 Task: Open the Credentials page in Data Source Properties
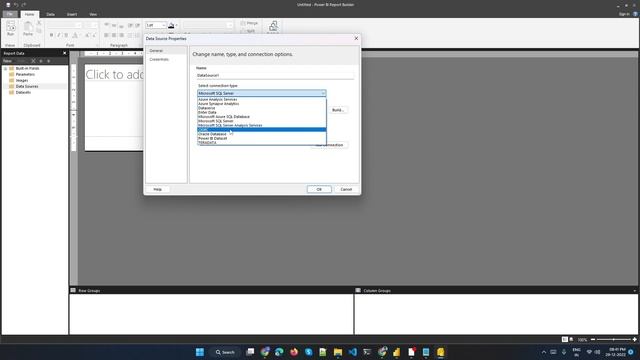(166, 60)
